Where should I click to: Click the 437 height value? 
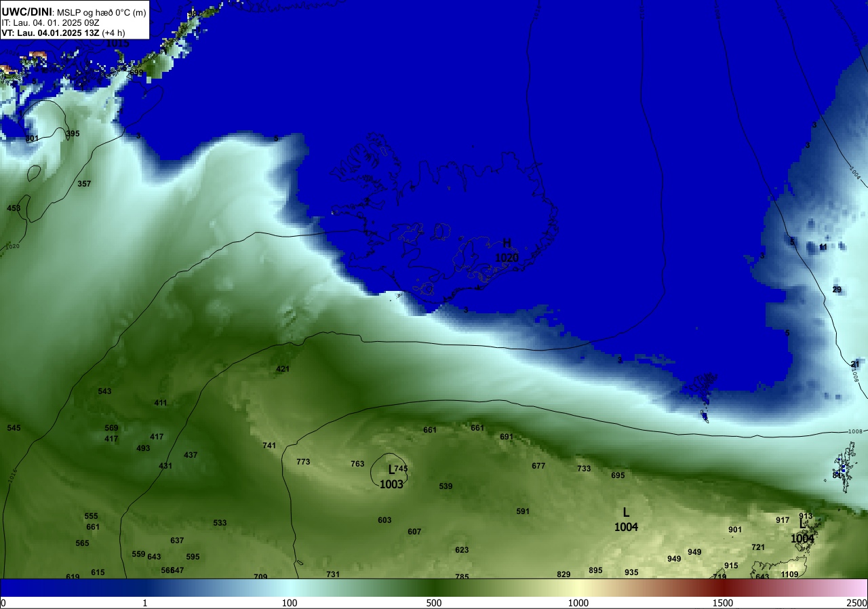(191, 455)
